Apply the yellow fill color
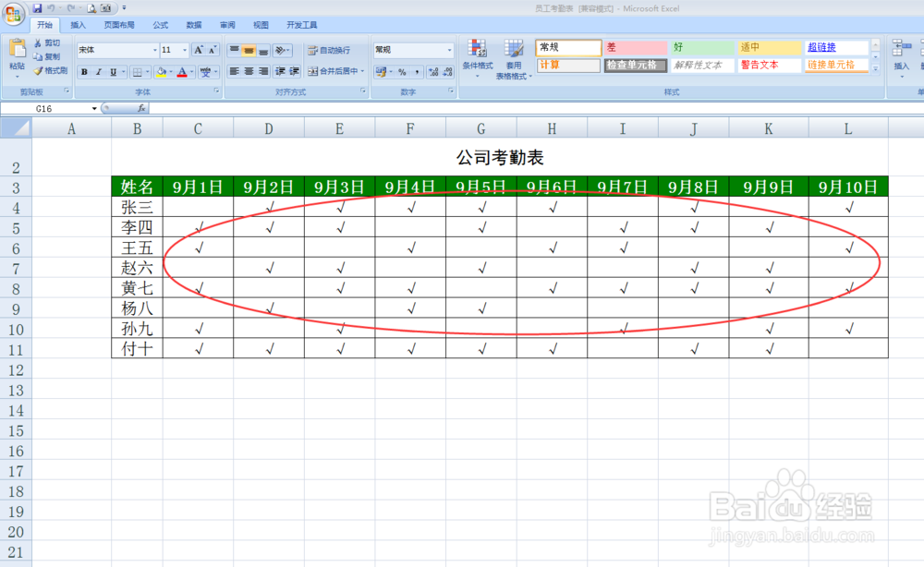This screenshot has width=924, height=567. (162, 72)
